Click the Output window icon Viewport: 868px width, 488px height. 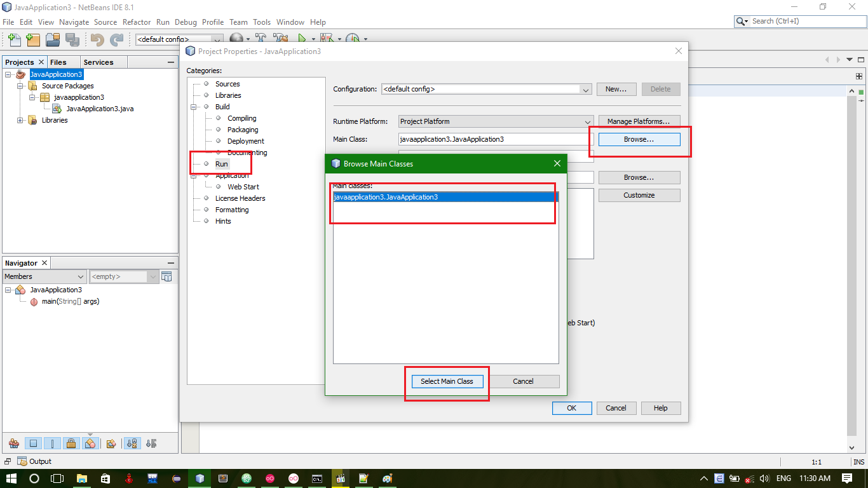coord(22,461)
